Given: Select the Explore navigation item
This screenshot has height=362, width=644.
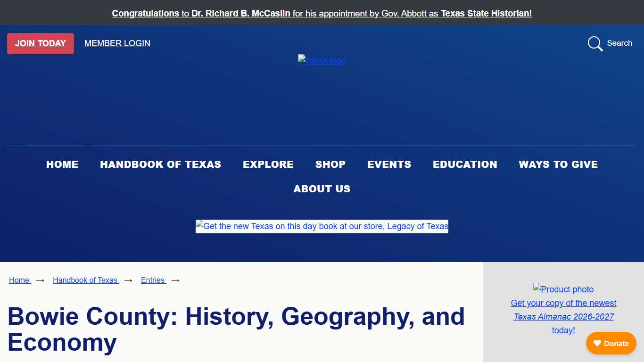Looking at the screenshot, I should [268, 165].
